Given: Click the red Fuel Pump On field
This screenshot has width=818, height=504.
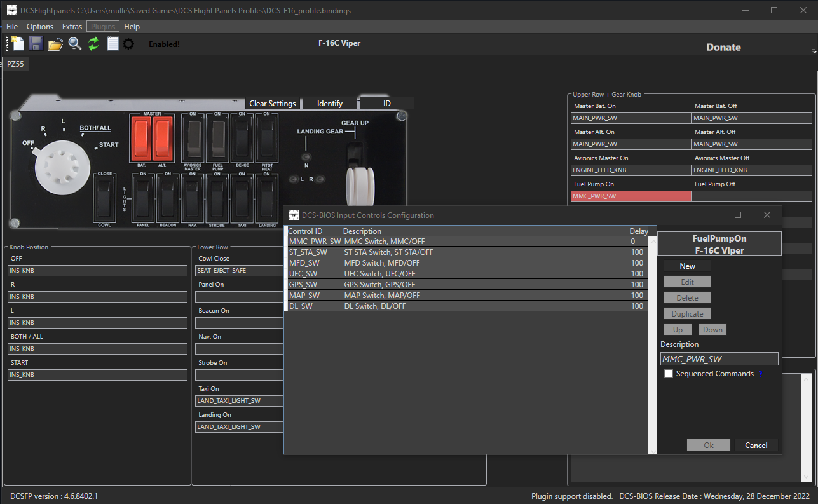Looking at the screenshot, I should point(631,196).
